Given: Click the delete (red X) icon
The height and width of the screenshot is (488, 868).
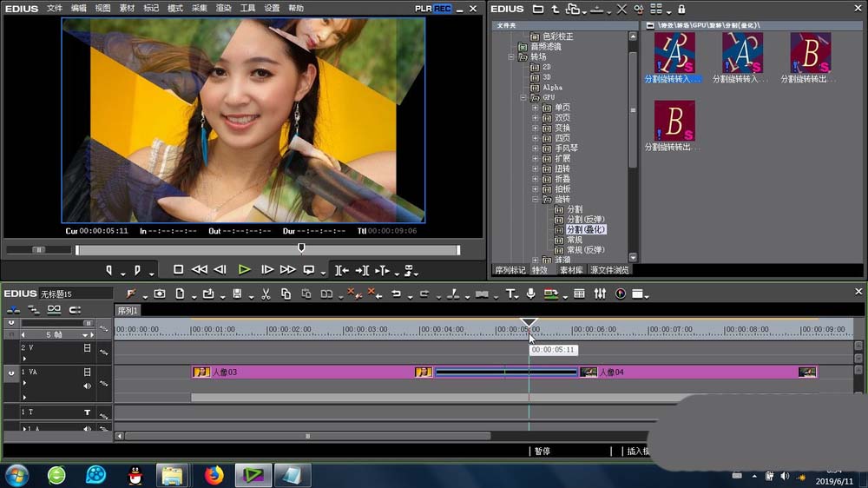Looking at the screenshot, I should [354, 294].
